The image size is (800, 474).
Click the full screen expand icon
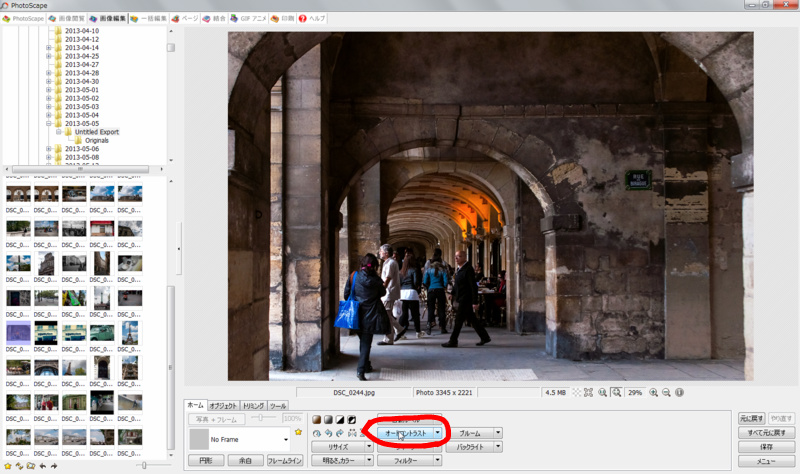pyautogui.click(x=588, y=392)
